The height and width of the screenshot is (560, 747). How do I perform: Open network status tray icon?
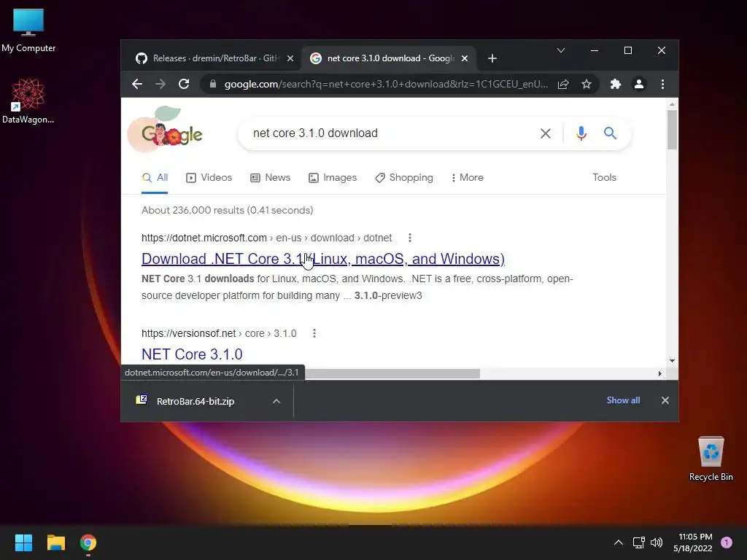click(639, 542)
